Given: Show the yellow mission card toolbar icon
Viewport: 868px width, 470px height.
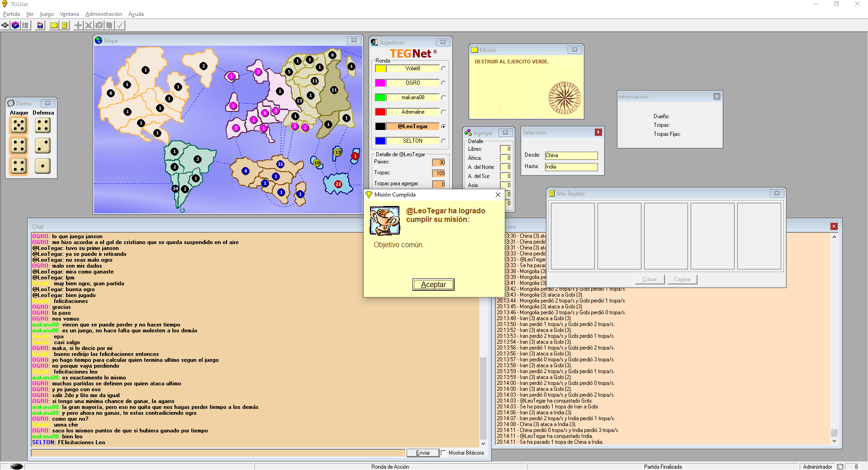Looking at the screenshot, I should (x=54, y=25).
